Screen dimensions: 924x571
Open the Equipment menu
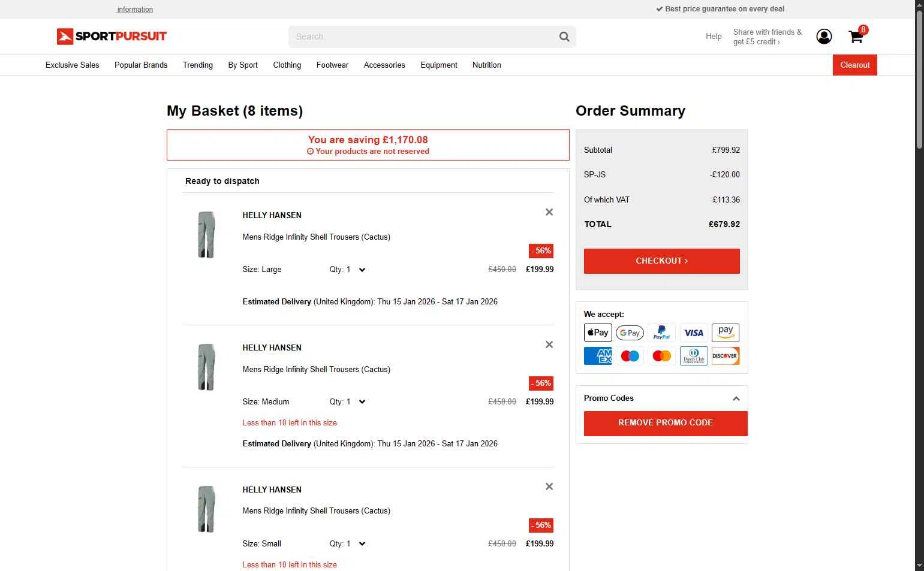[x=439, y=65]
